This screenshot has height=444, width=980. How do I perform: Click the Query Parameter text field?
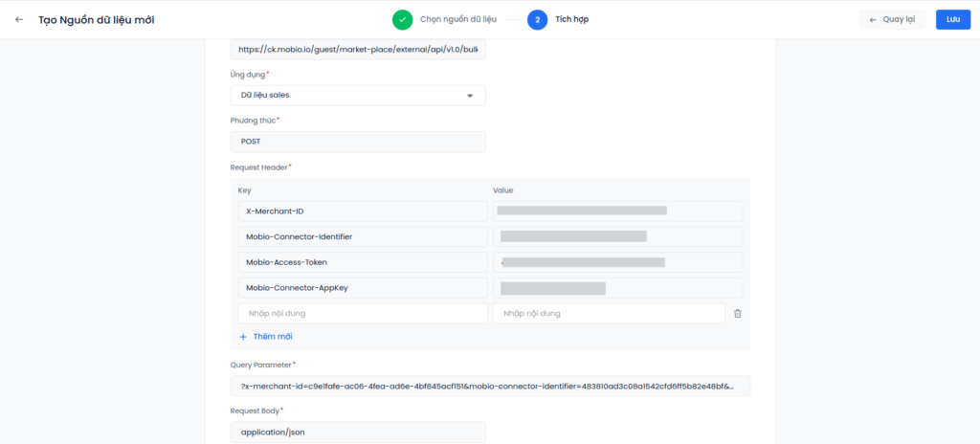[x=490, y=386]
